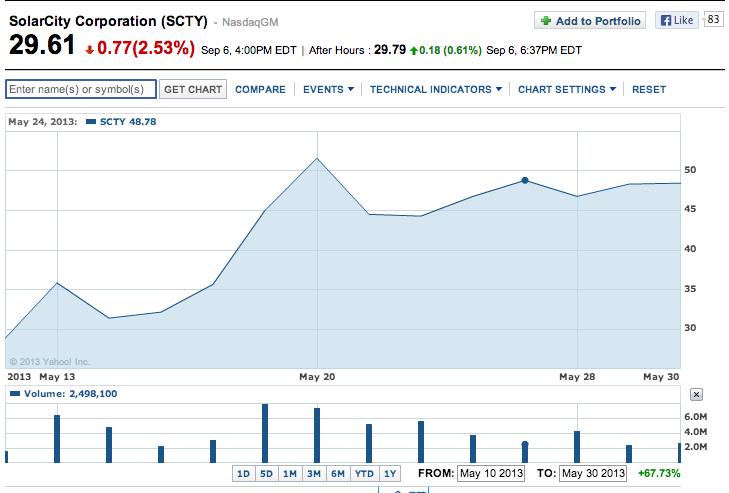729x493 pixels.
Task: Click the May 30 axis label
Action: (661, 377)
